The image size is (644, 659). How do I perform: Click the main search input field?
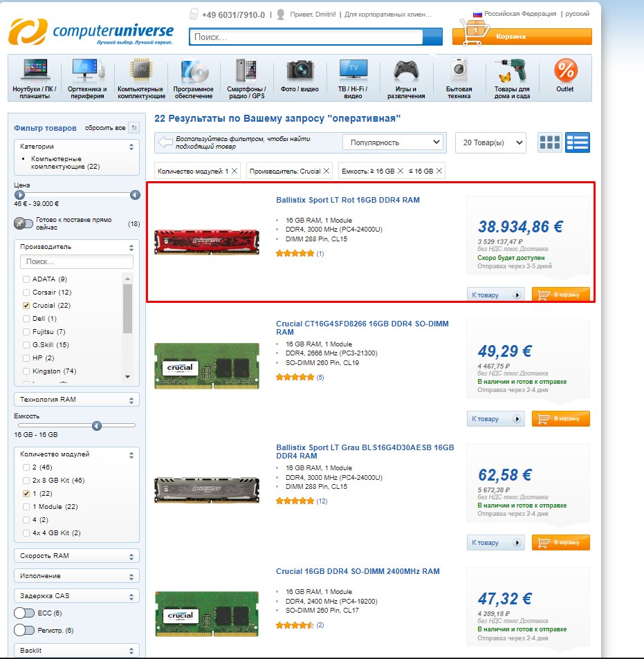[306, 37]
